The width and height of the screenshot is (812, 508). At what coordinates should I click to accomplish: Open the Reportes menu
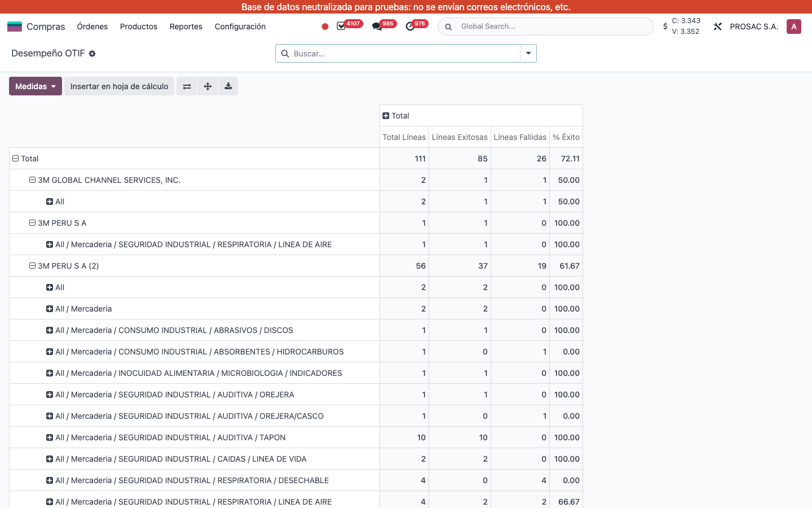(186, 27)
